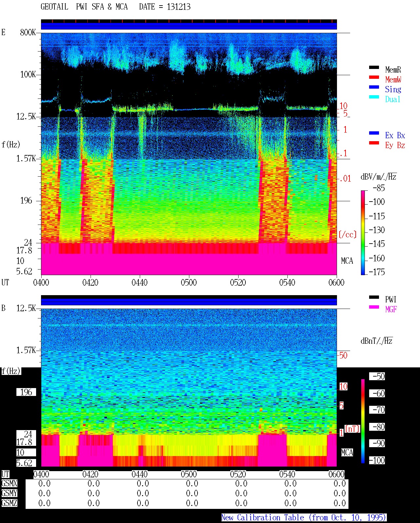Click the dBnT/√Hz unit label
420x523 pixels.
tap(377, 341)
